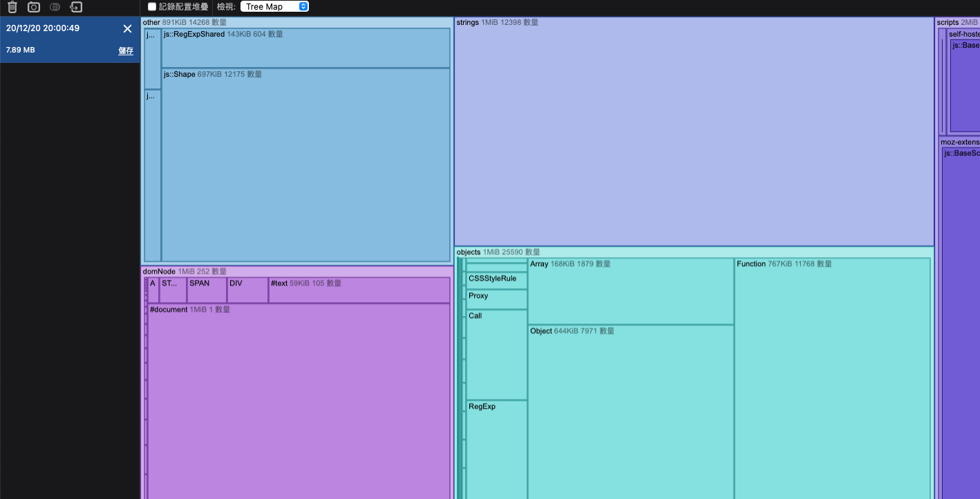Take a new snapshot with camera icon
Image resolution: width=980 pixels, height=499 pixels.
click(x=33, y=7)
